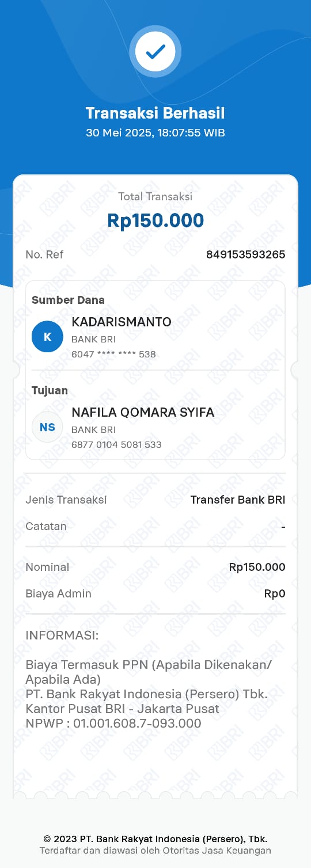Tap the Rp150.000 total amount
This screenshot has width=311, height=868.
(155, 220)
